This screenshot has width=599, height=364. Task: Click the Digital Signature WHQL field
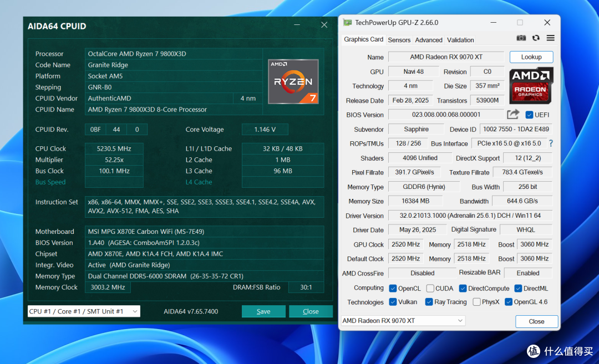tap(526, 230)
